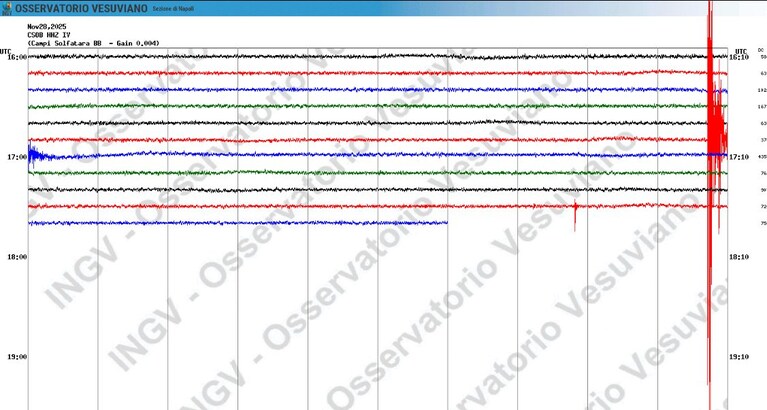
Task: Click the 18:10 time label on right
Action: (x=739, y=257)
